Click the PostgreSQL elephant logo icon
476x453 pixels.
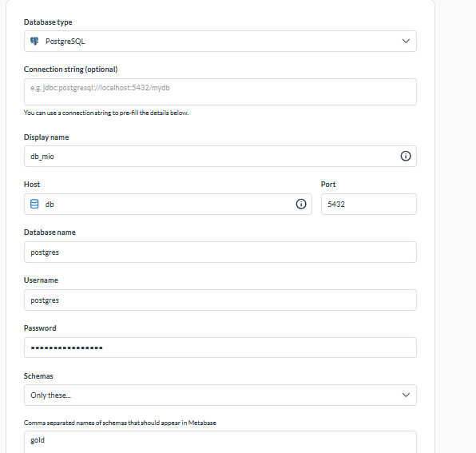tap(34, 41)
